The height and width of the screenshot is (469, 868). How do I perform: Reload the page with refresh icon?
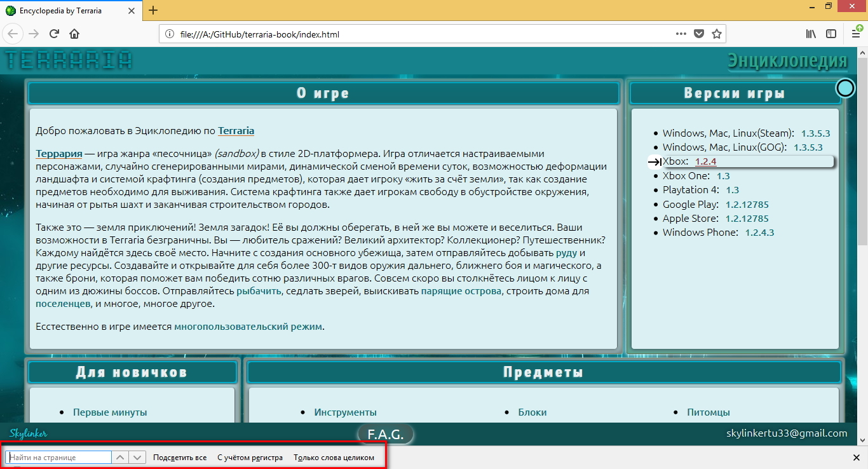click(54, 34)
